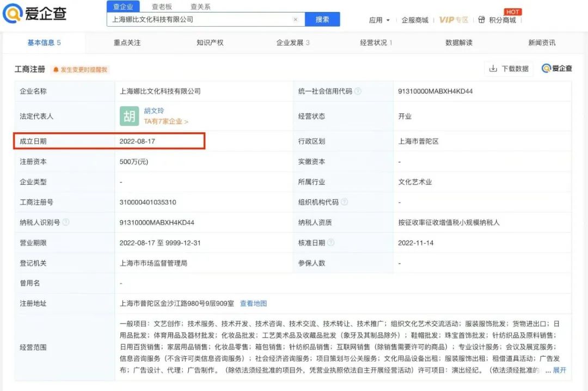
Task: Click the 胡文玲 legal representative link
Action: click(155, 110)
